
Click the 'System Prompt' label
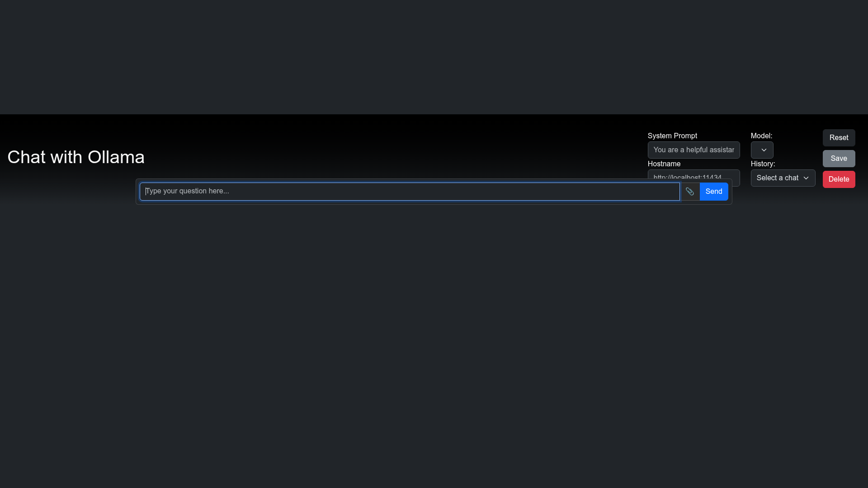tap(672, 136)
